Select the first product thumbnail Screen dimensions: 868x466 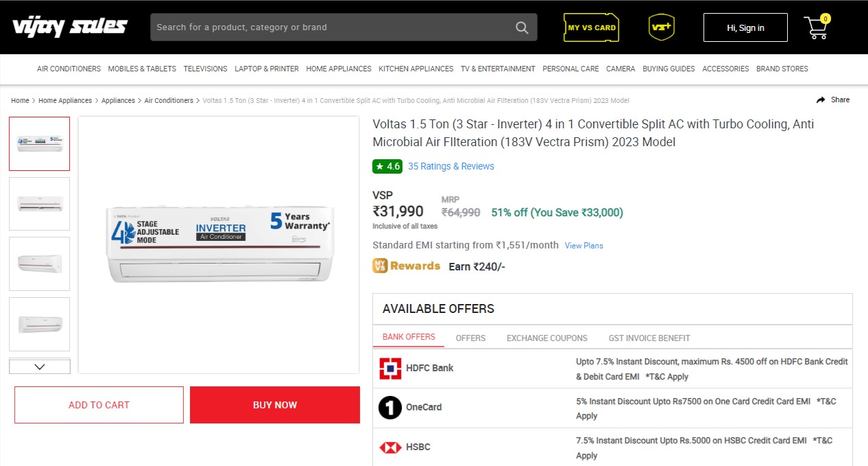point(40,143)
